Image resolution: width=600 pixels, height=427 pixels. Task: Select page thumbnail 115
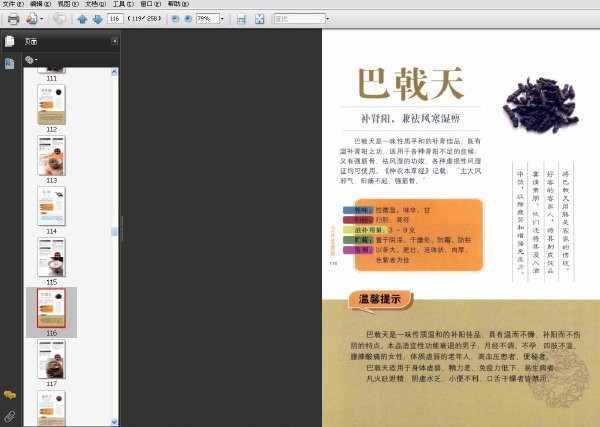pyautogui.click(x=52, y=257)
